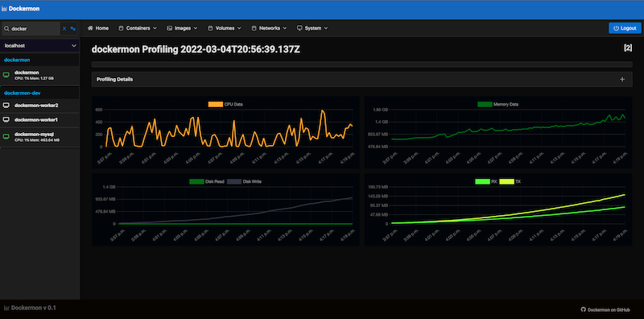Open the Containers menu
The height and width of the screenshot is (319, 644).
click(x=138, y=28)
